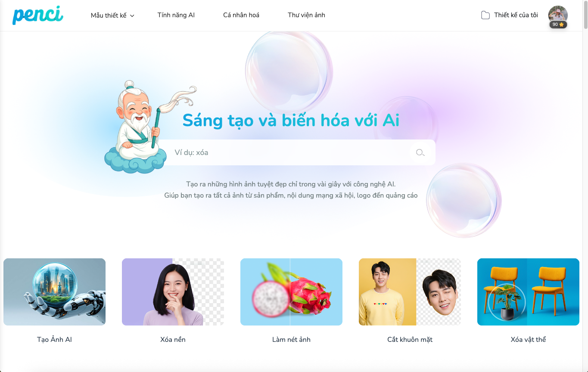Open the Tính năng AI menu item
This screenshot has height=372, width=588.
click(176, 15)
